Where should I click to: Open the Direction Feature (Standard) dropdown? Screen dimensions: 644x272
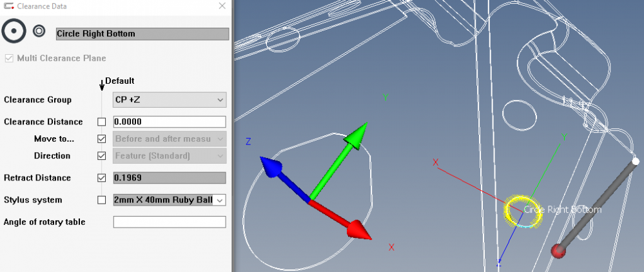coord(170,156)
